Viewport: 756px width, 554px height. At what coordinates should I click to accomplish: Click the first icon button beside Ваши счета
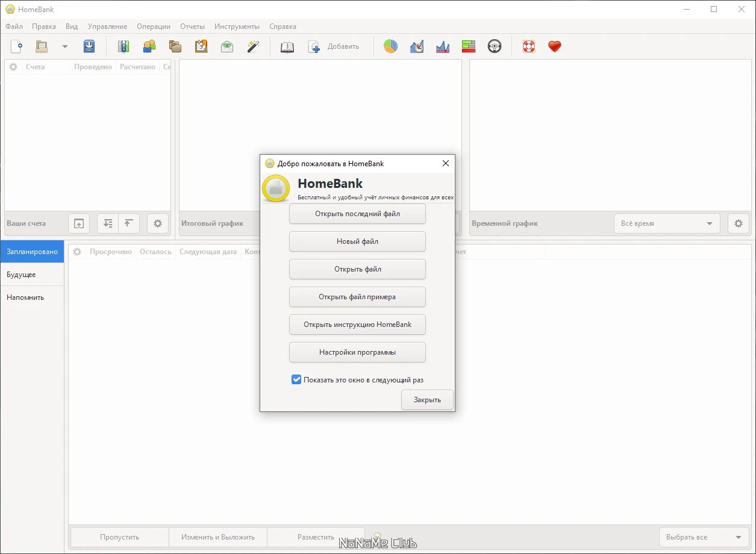[79, 223]
